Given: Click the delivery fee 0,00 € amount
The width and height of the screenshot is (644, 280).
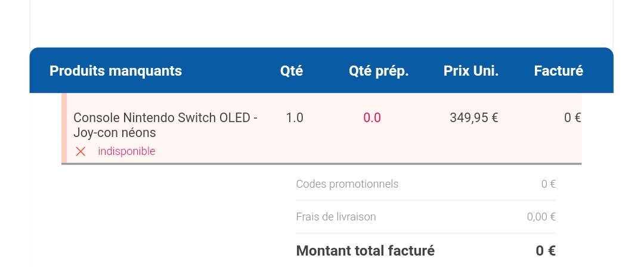Looking at the screenshot, I should point(541,217).
